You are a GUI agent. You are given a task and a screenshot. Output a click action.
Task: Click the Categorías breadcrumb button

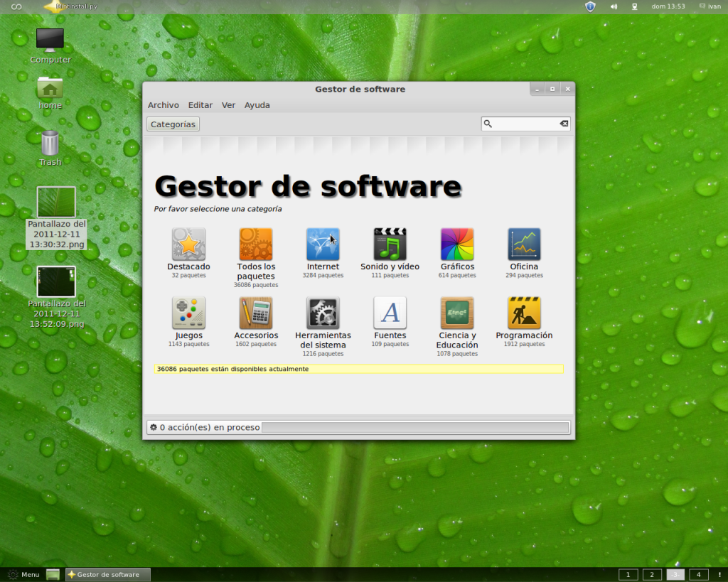(x=173, y=123)
